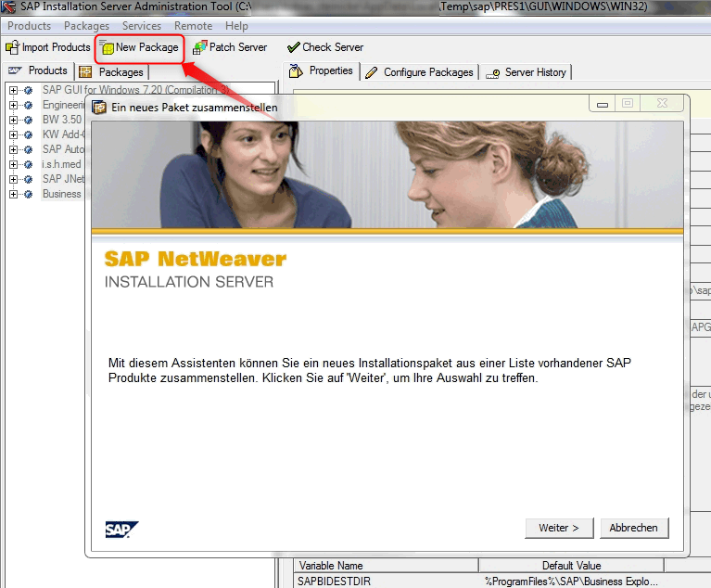Open the Help menu
The height and width of the screenshot is (588, 711).
(x=236, y=26)
